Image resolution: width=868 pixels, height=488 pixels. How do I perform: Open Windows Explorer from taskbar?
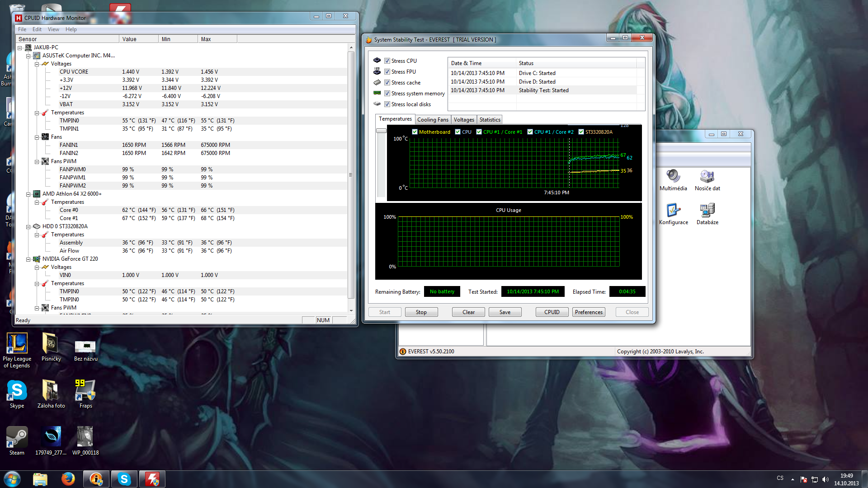click(40, 479)
